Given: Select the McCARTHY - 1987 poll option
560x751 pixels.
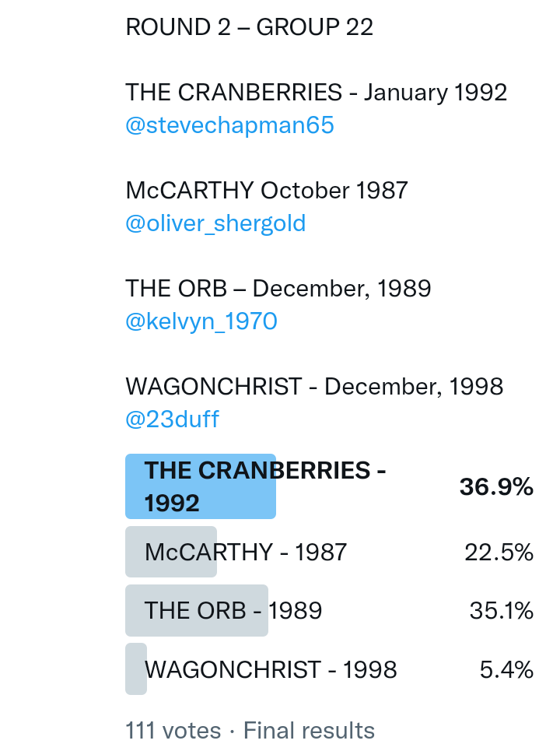Looking at the screenshot, I should [245, 552].
